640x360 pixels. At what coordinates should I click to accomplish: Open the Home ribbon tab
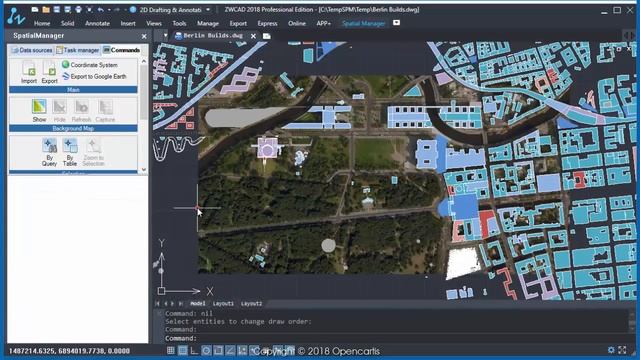42,23
